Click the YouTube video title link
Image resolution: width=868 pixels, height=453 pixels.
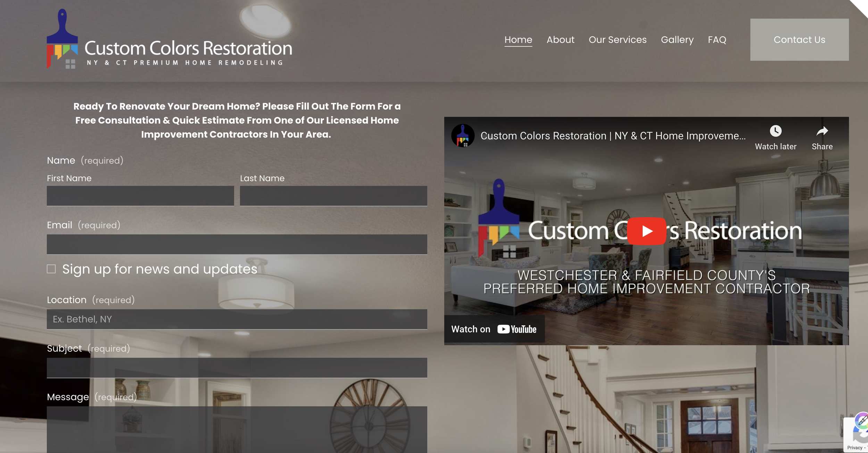click(613, 136)
